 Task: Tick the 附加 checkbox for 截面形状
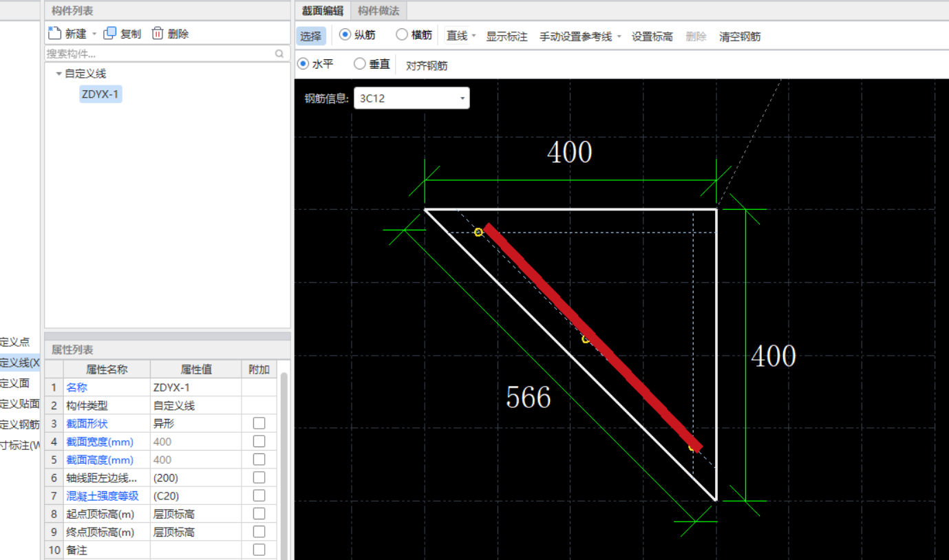coord(259,423)
